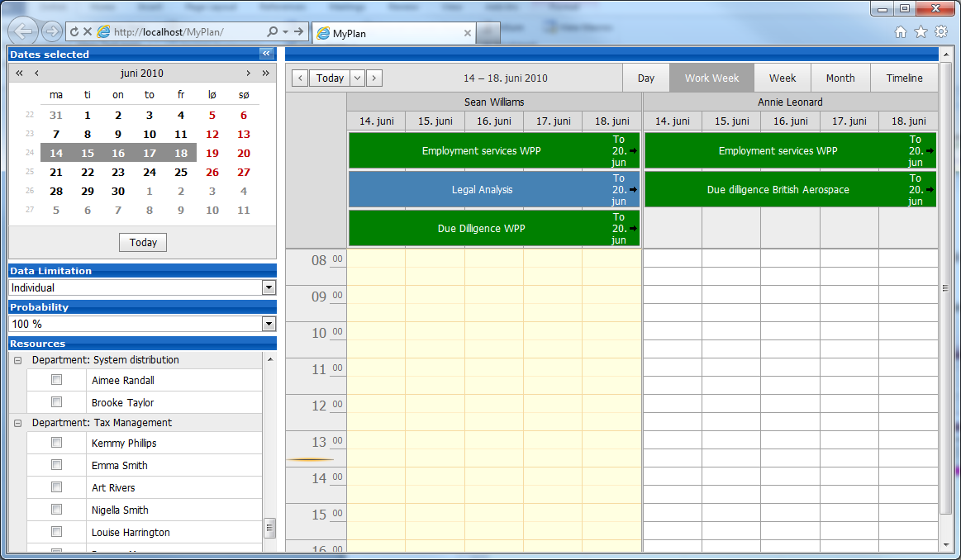Image resolution: width=961 pixels, height=560 pixels.
Task: Navigate scheduler to previous work week
Action: [301, 78]
